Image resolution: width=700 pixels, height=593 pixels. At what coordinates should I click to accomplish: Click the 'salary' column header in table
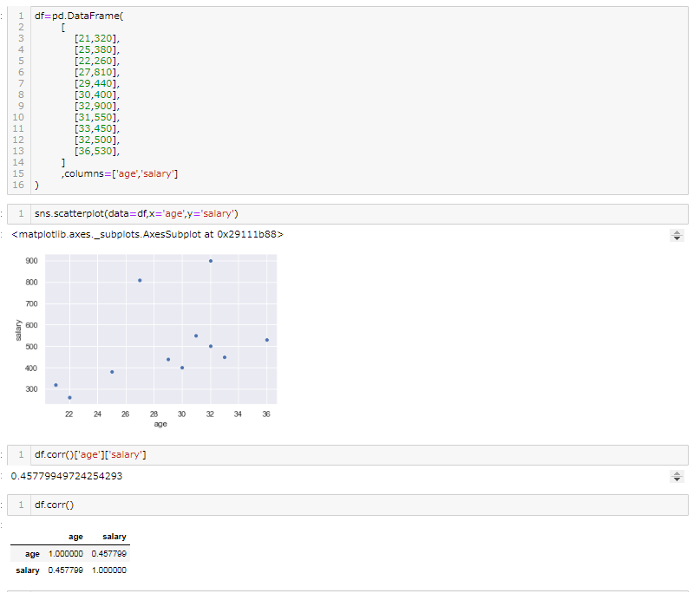click(114, 537)
